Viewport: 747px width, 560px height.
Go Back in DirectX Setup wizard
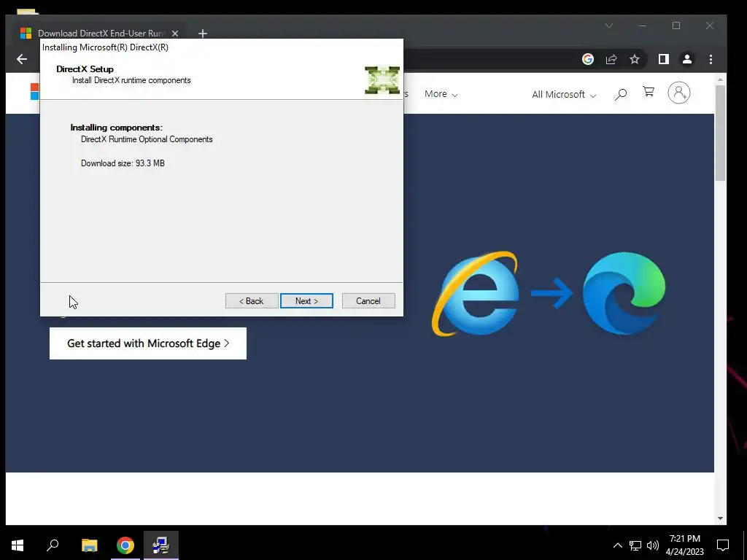[x=252, y=301]
